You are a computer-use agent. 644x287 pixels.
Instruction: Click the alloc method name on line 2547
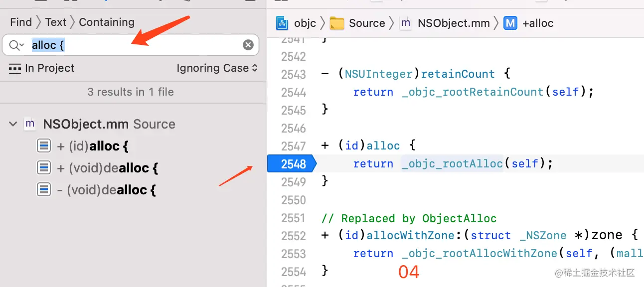tap(383, 146)
